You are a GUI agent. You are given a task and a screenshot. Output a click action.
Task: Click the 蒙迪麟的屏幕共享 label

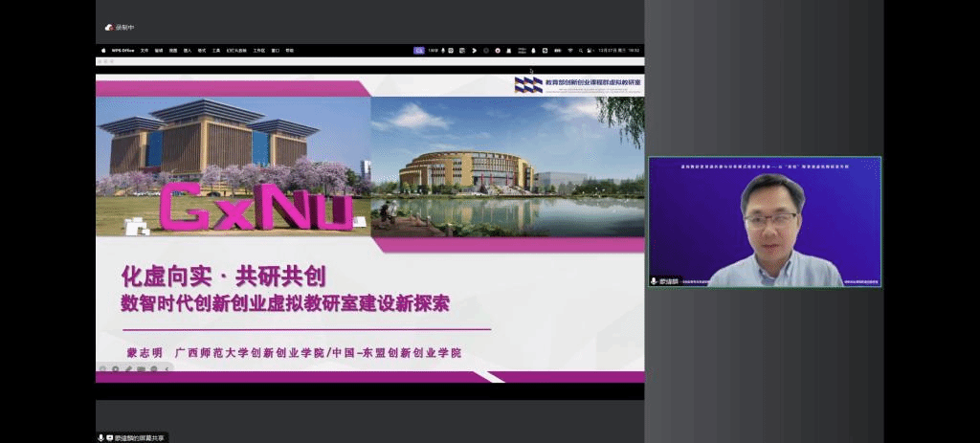140,437
